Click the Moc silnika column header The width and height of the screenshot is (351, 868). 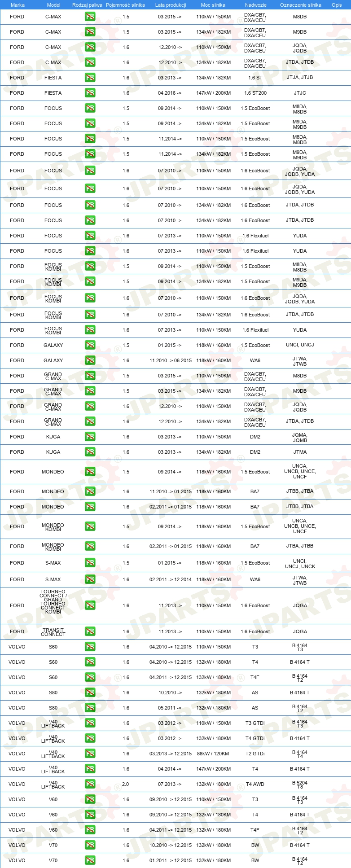(213, 5)
